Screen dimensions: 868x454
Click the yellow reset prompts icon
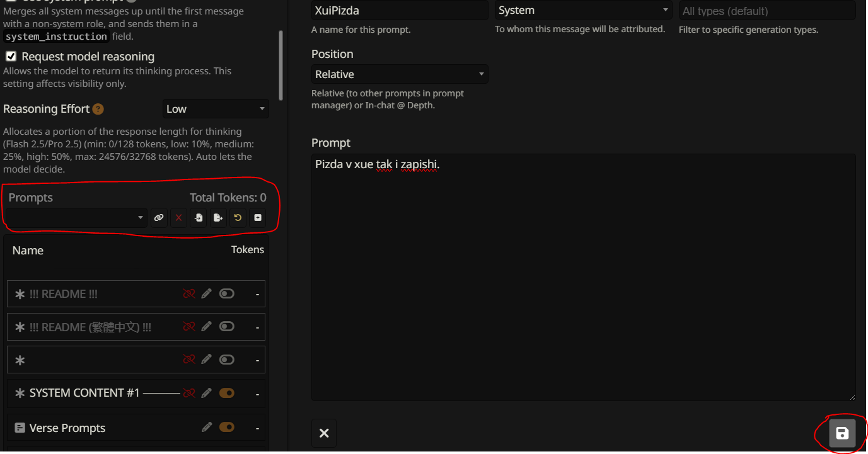click(238, 218)
